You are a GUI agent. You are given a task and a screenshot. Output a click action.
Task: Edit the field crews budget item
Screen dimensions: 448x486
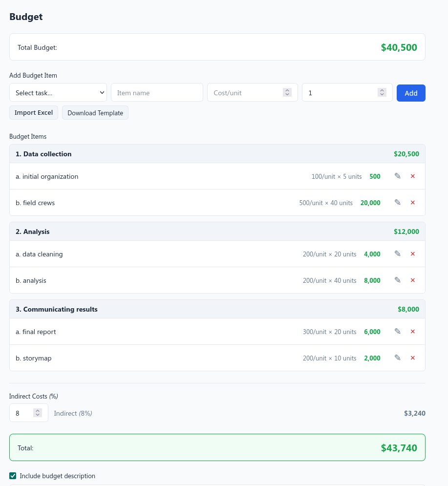(398, 202)
